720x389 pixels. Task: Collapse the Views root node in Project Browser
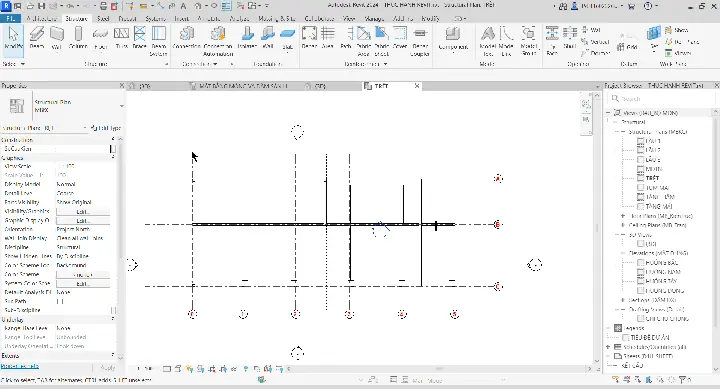pyautogui.click(x=608, y=113)
